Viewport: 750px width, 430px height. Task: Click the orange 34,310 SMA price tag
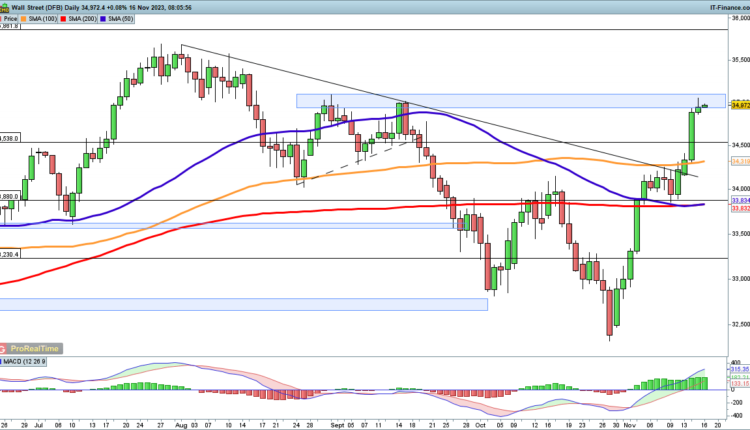pyautogui.click(x=740, y=161)
